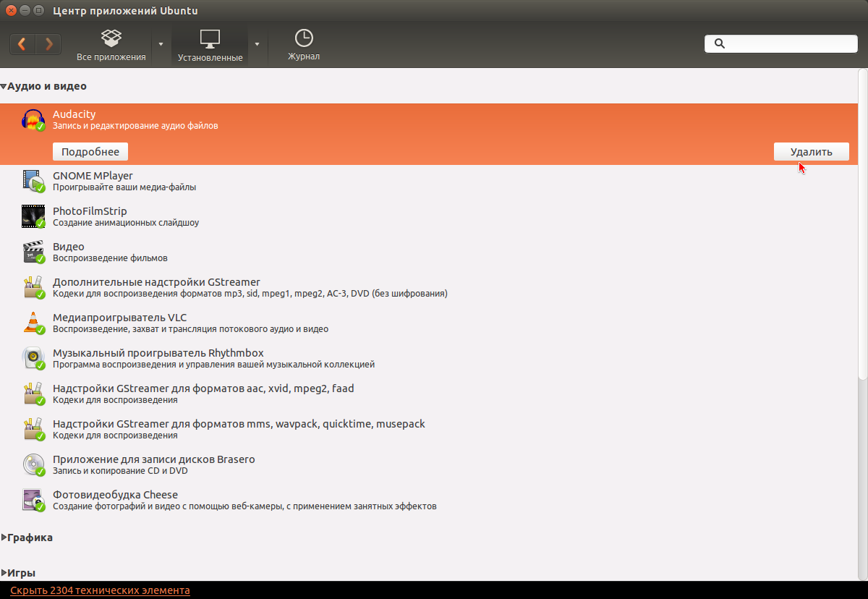Select Музыкальный проигрыватель Rhythmbox title
Viewport: 868px width, 599px height.
point(158,353)
